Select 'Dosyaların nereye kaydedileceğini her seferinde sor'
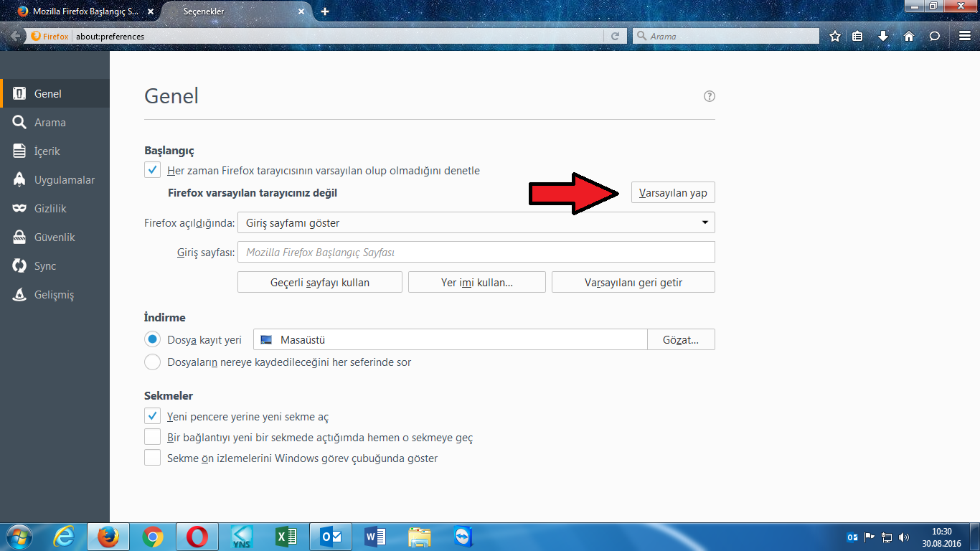Screen dimensions: 980x551 [x=152, y=362]
